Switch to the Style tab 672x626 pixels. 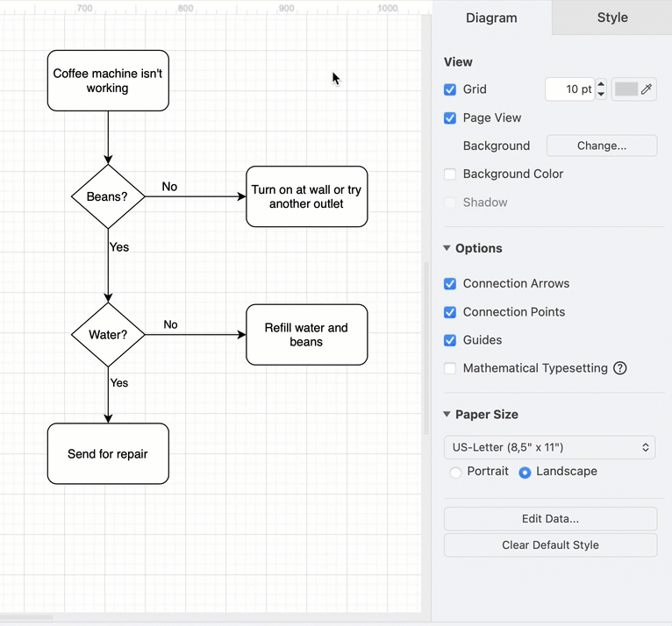click(x=612, y=18)
